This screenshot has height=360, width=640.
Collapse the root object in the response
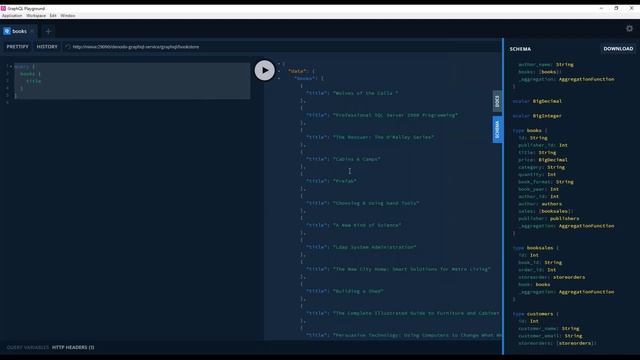[x=279, y=64]
